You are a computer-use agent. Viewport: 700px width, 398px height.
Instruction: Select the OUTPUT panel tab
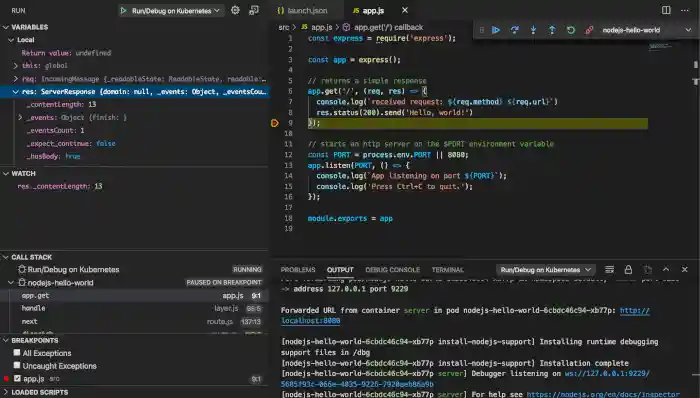[x=340, y=269]
